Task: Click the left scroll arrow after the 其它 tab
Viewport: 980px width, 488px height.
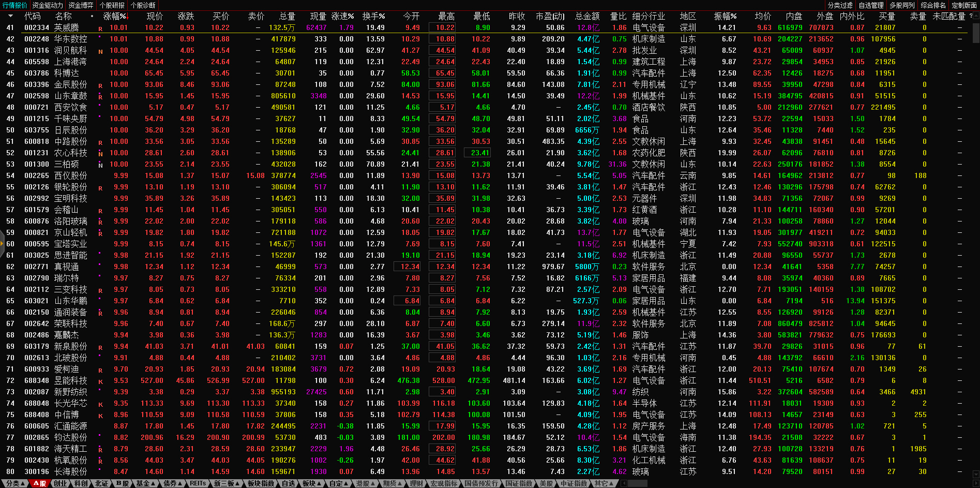Action: [x=624, y=483]
